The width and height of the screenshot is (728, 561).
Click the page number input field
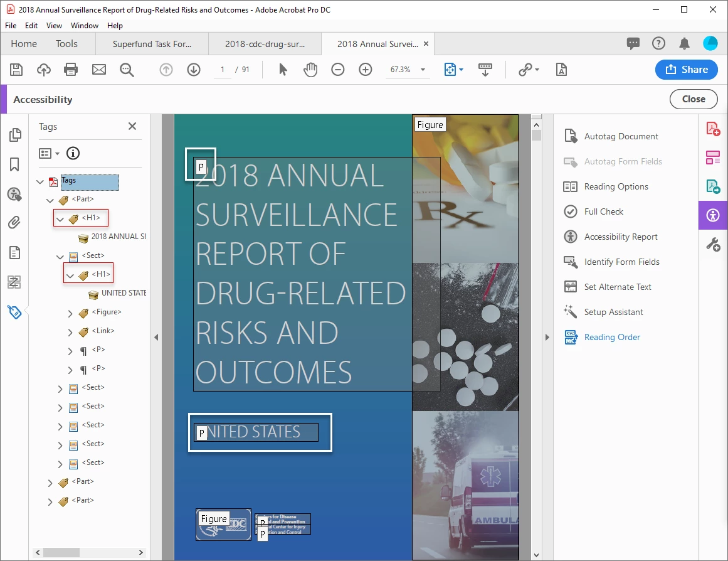tap(223, 70)
